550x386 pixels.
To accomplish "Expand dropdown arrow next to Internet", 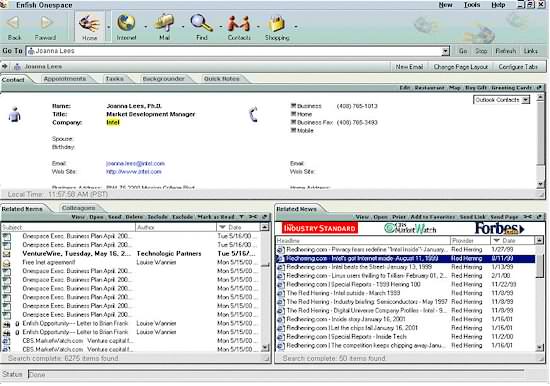I will [146, 27].
